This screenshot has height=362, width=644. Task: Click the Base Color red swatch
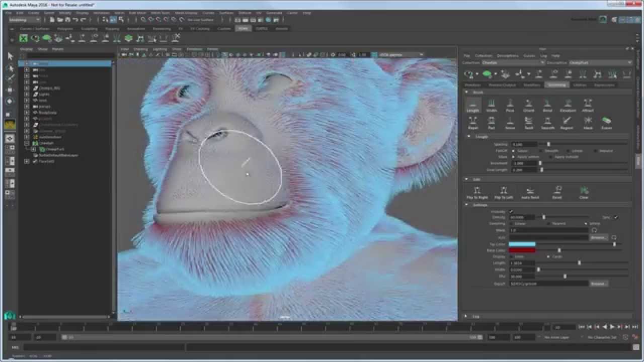point(522,250)
